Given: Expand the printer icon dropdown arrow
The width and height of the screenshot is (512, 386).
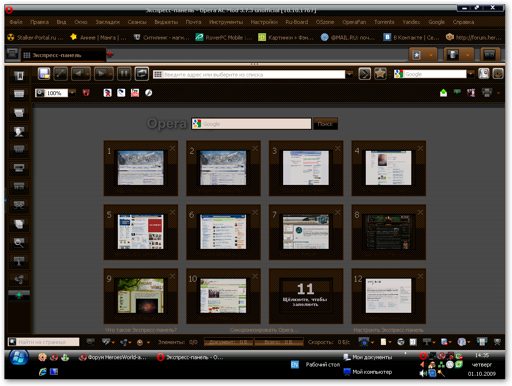Looking at the screenshot, I should (498, 93).
